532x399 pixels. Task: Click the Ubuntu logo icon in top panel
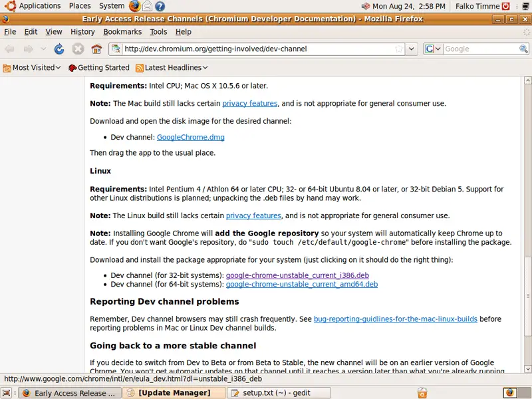click(10, 6)
